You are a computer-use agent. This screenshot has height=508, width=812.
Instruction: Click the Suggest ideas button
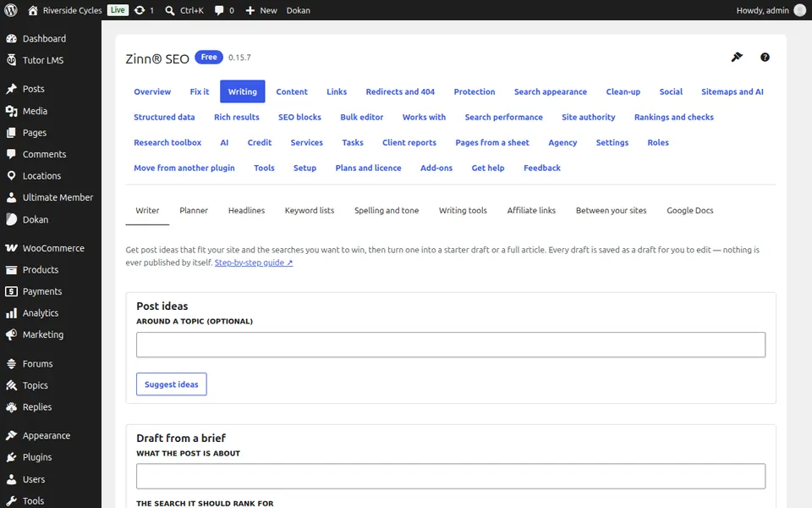(172, 384)
